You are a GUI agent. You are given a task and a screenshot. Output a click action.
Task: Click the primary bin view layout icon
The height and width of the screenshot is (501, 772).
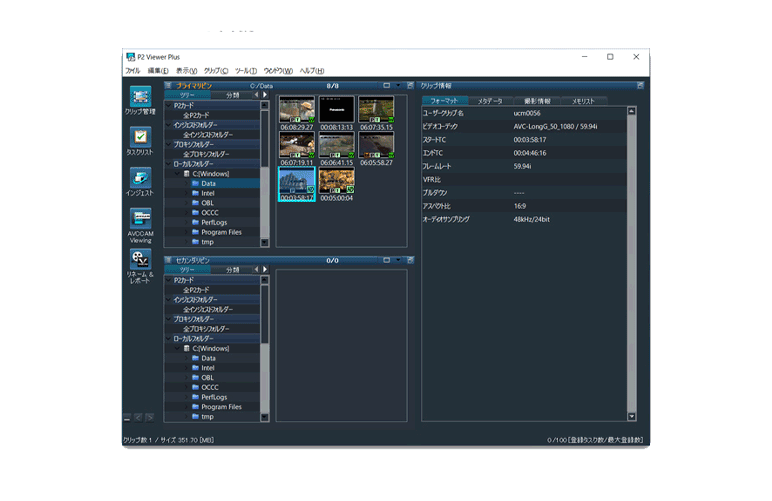[x=386, y=86]
